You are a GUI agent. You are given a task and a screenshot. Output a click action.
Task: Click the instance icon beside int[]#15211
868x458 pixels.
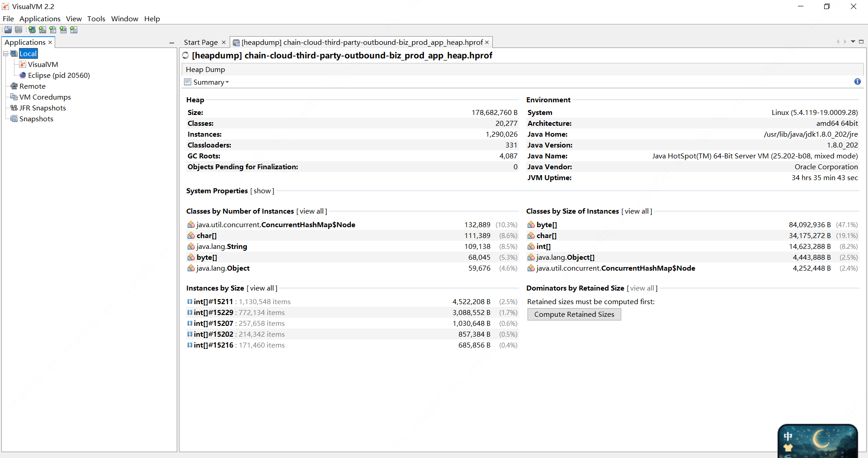click(190, 301)
